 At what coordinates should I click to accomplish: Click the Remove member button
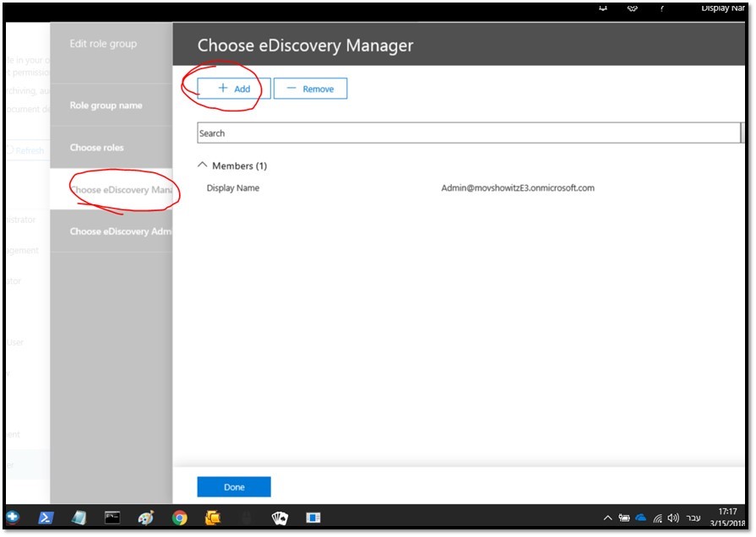coord(310,89)
